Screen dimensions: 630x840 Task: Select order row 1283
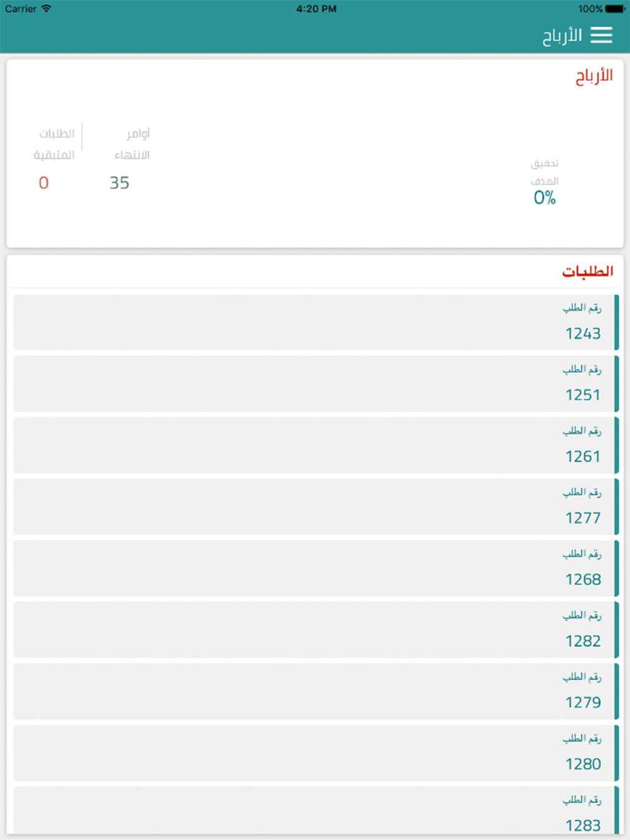[316, 810]
